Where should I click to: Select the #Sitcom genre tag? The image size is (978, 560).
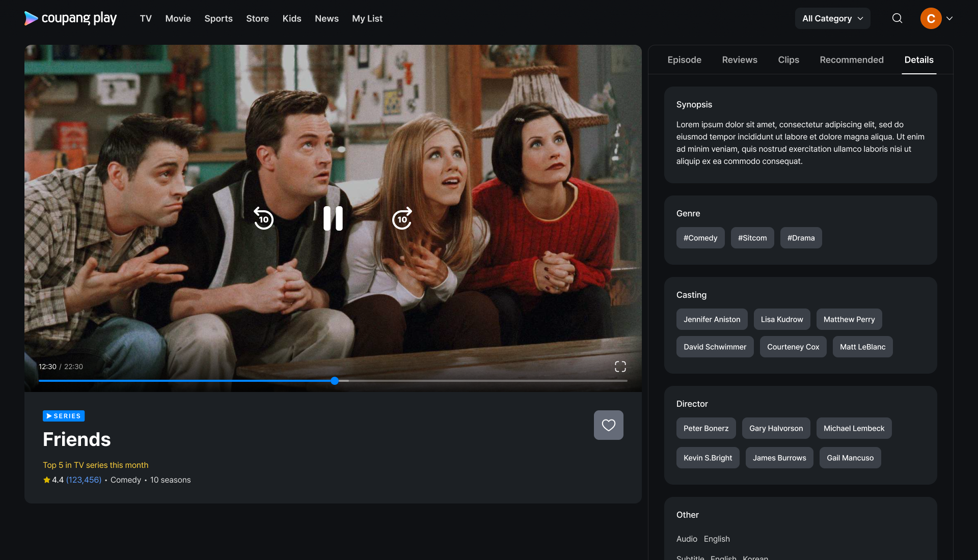(752, 238)
